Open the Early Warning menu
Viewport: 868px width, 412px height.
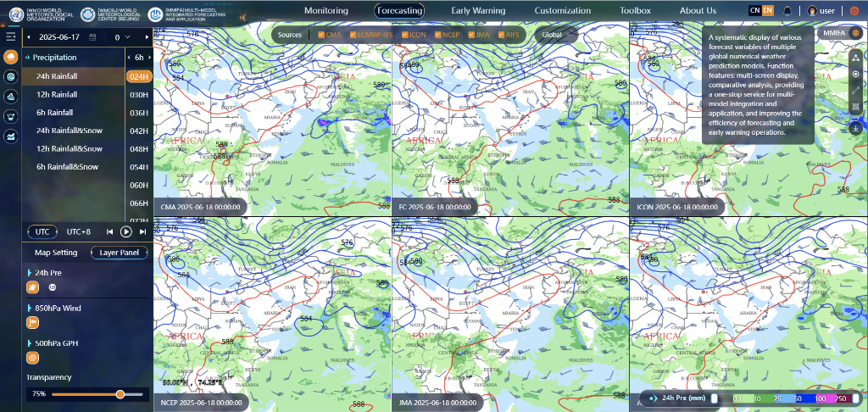(x=477, y=10)
